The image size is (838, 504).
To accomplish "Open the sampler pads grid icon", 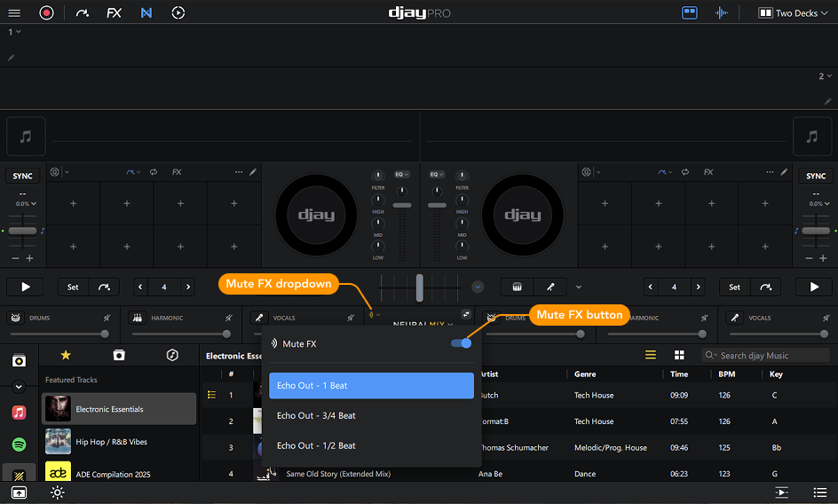I will click(517, 287).
